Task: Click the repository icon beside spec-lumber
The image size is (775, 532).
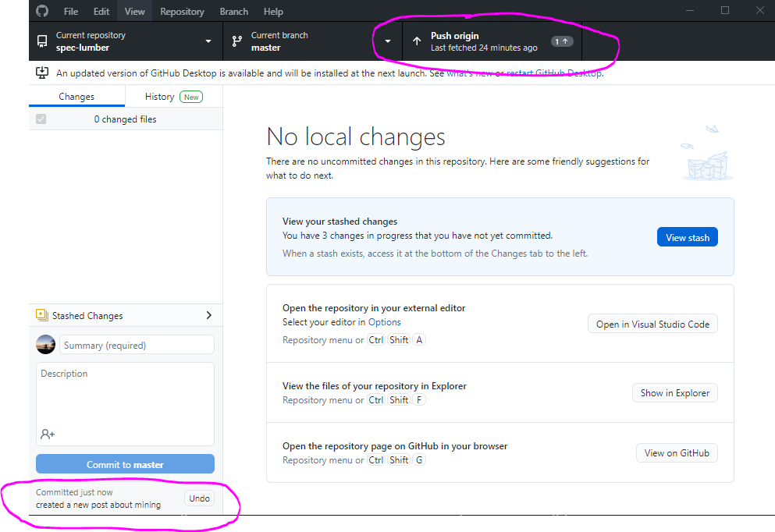Action: coord(42,41)
